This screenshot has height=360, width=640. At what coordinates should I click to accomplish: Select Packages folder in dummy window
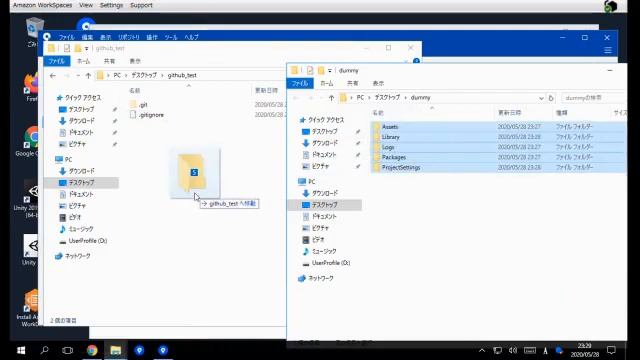pos(394,158)
